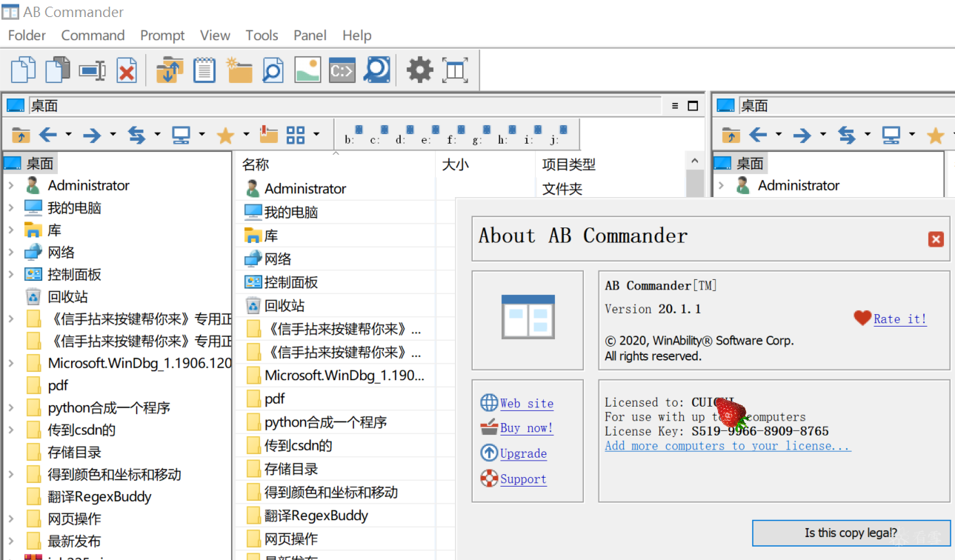
Task: Open the back history dropdown in left panel
Action: pos(68,135)
